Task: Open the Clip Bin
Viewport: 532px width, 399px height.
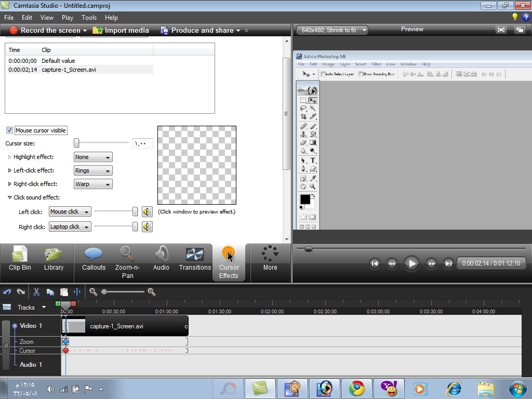Action: [x=20, y=260]
